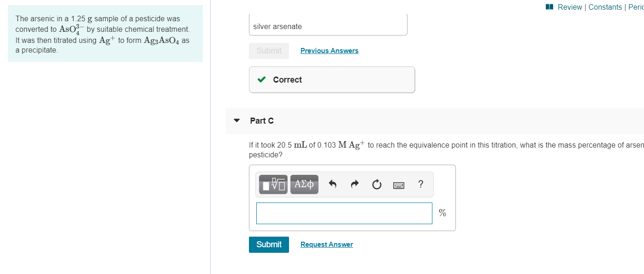644x274 pixels.
Task: Reset the answer field using the circular reset icon
Action: [376, 184]
